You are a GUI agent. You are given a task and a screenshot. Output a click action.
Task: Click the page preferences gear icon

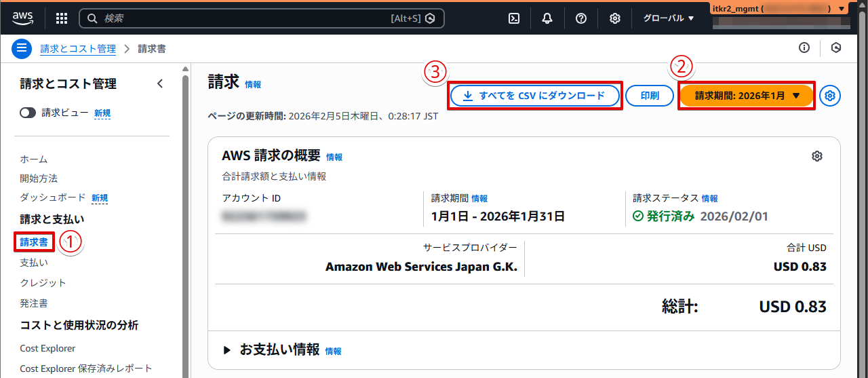click(830, 96)
